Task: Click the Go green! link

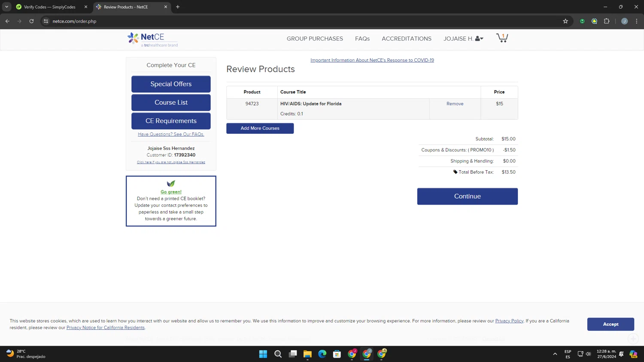Action: (x=171, y=192)
